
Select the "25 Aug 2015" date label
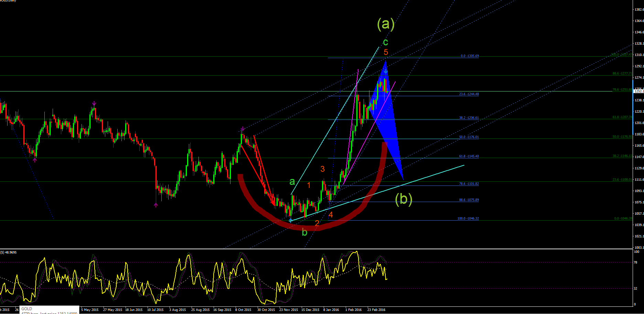coord(200,310)
